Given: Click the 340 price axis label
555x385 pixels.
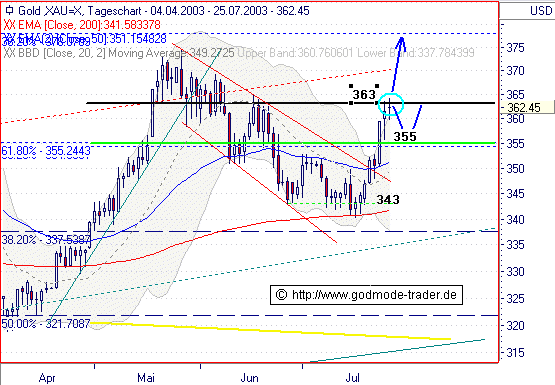Looking at the screenshot, I should point(515,219).
